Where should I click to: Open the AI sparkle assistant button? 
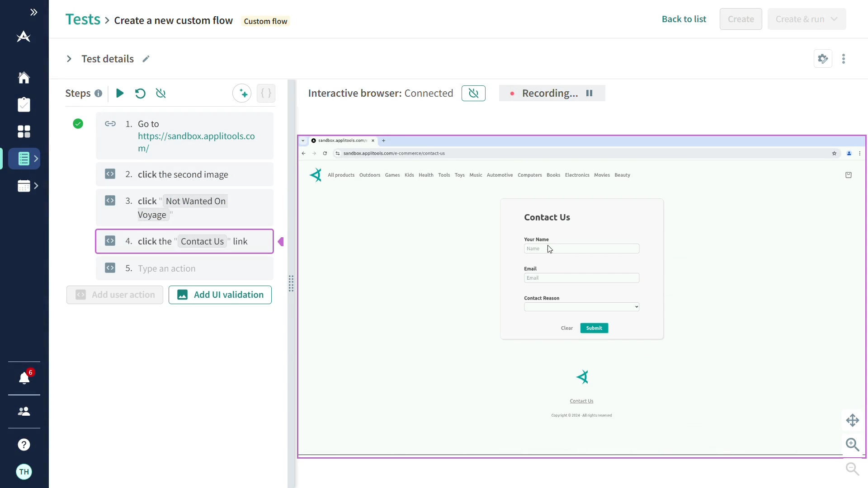[x=242, y=93]
